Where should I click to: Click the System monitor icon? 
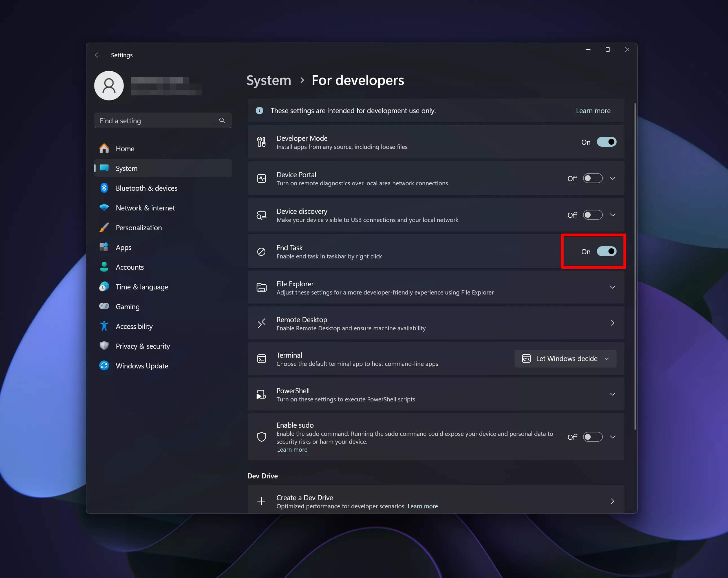(x=104, y=168)
